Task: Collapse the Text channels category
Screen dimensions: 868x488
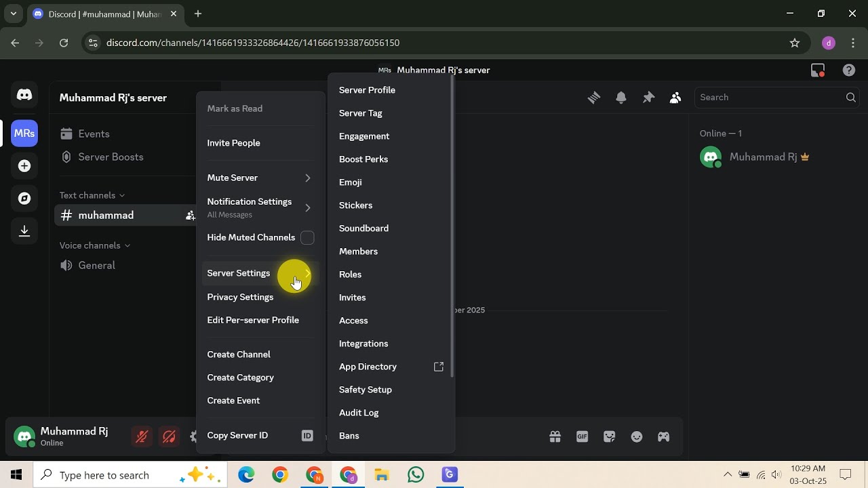Action: (92, 195)
